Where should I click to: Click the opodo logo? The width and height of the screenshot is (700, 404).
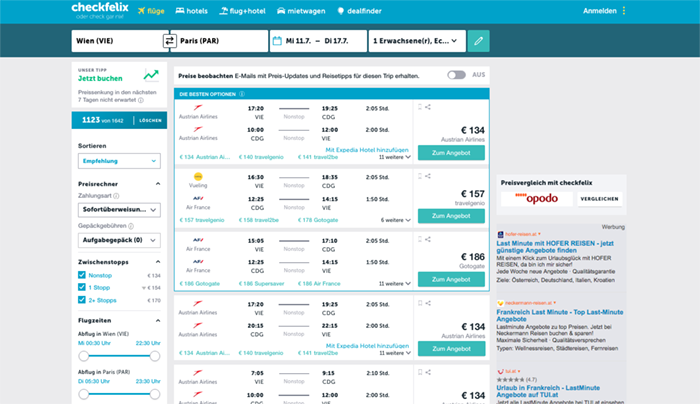(537, 198)
